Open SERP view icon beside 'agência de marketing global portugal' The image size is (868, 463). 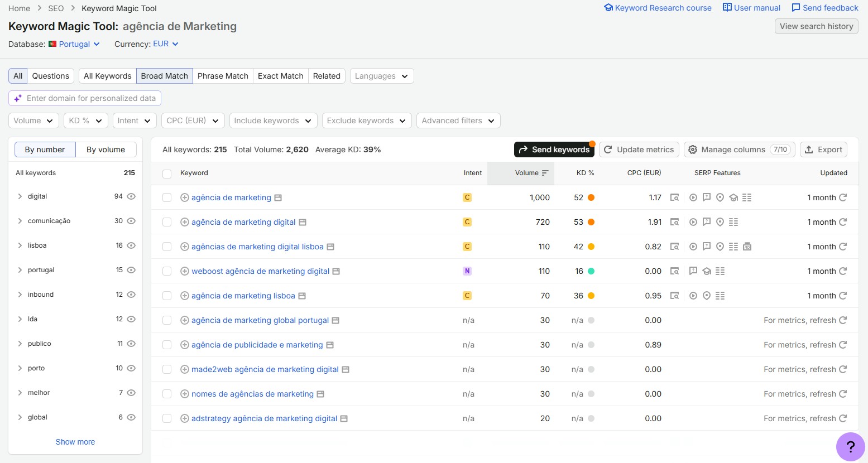coord(335,320)
